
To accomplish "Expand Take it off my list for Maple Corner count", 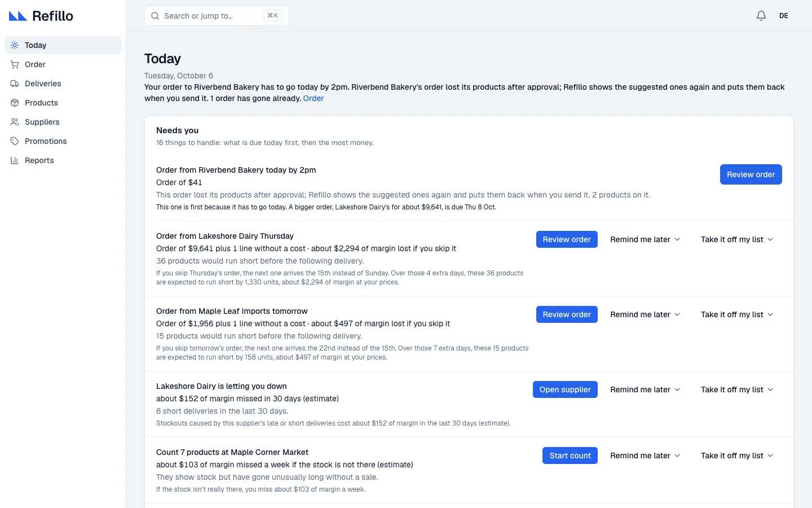I will click(737, 456).
